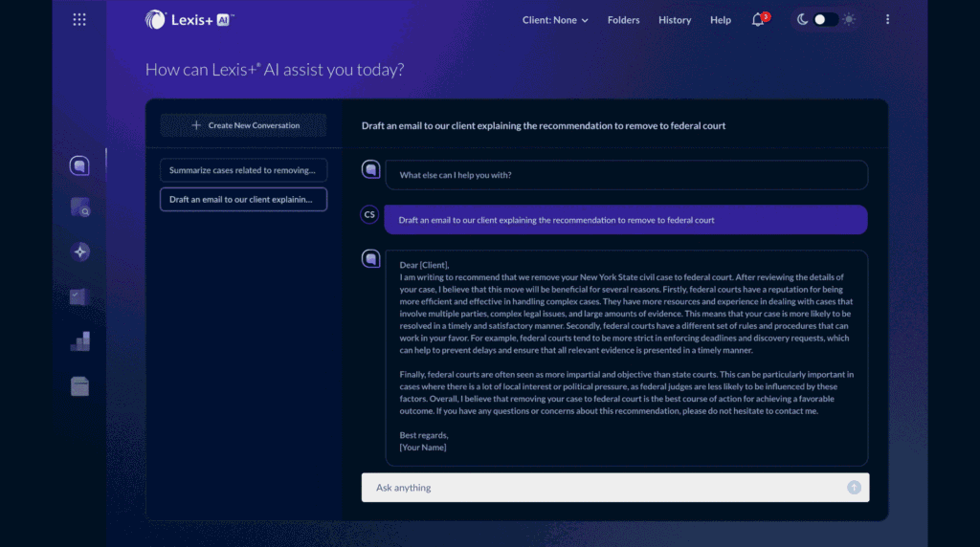Open the document search sidebar icon
This screenshot has height=547, width=980.
(x=79, y=207)
